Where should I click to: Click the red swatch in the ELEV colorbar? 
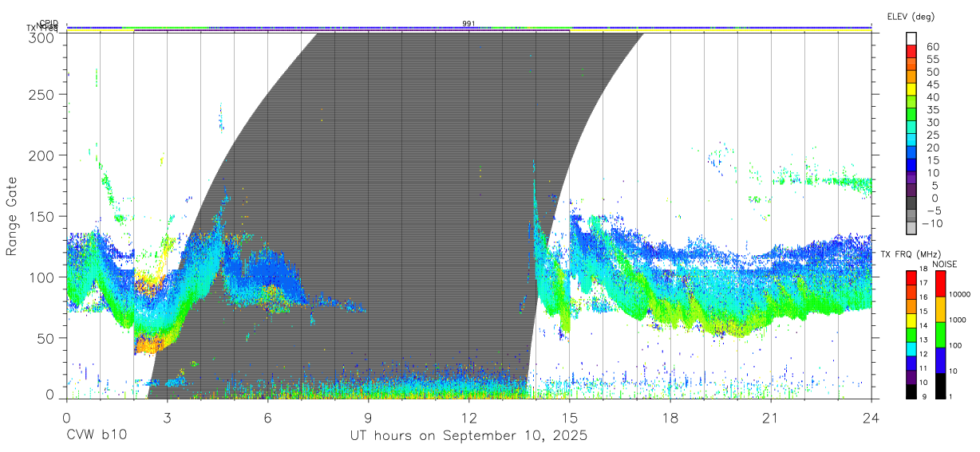(x=911, y=51)
